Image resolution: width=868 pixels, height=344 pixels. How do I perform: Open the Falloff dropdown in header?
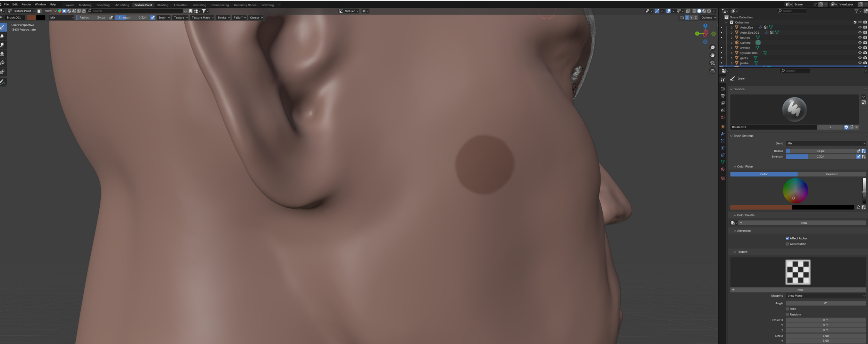(240, 18)
